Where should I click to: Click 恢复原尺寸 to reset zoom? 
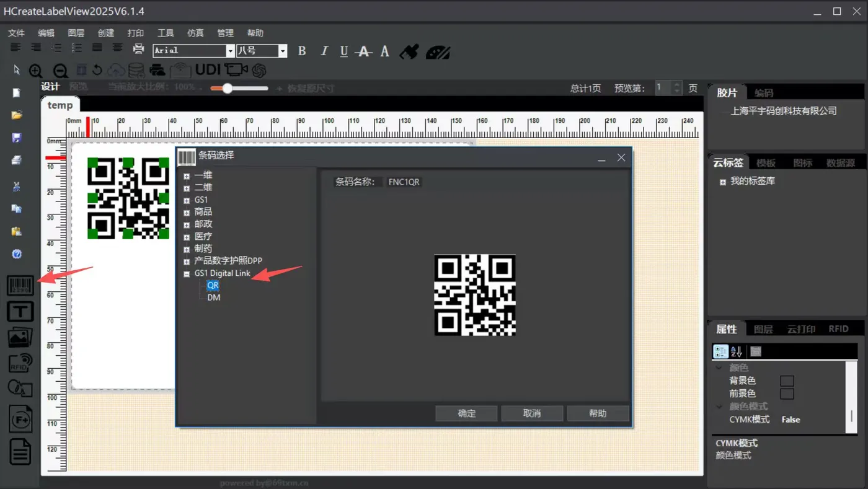tap(311, 89)
